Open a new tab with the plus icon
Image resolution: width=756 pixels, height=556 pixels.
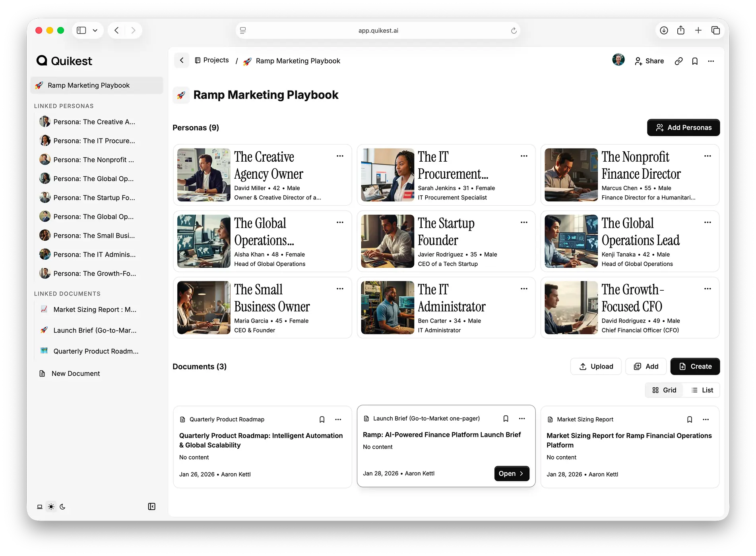click(698, 30)
